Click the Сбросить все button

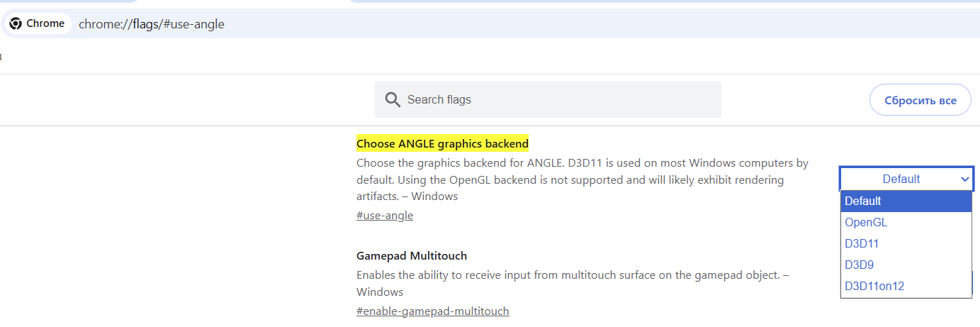(920, 100)
